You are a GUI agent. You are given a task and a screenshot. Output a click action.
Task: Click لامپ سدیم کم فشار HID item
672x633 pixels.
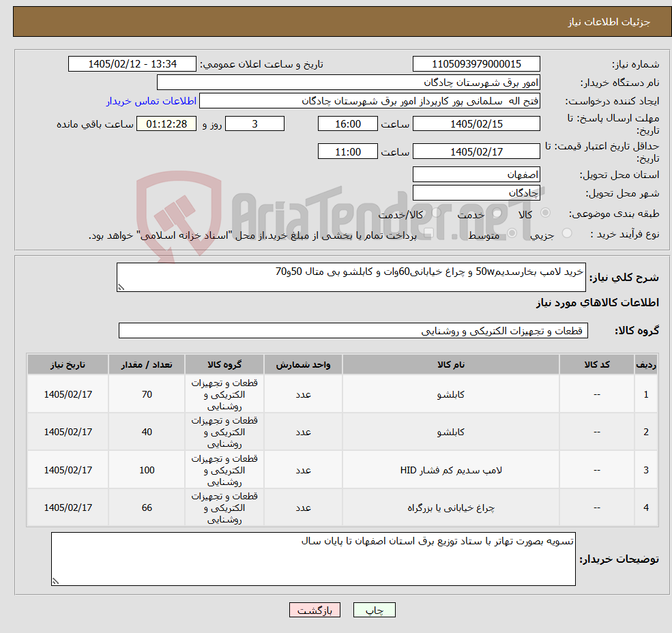tap(450, 470)
